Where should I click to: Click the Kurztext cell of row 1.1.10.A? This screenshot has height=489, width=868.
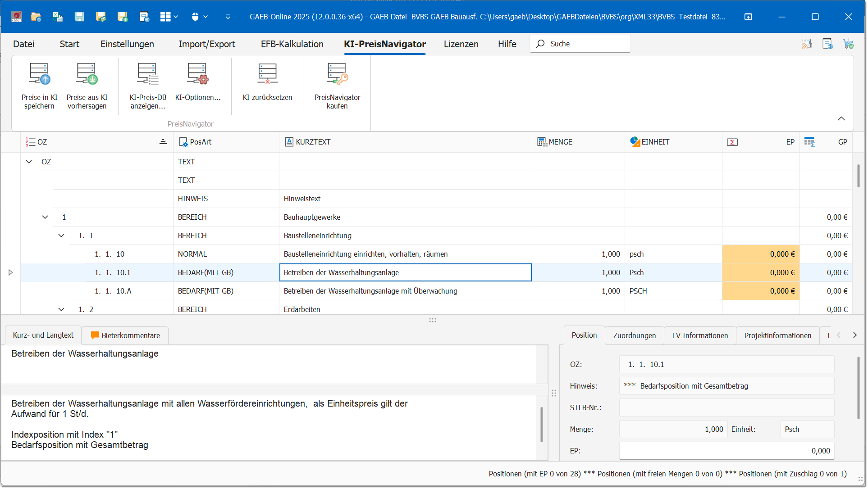[x=406, y=291]
